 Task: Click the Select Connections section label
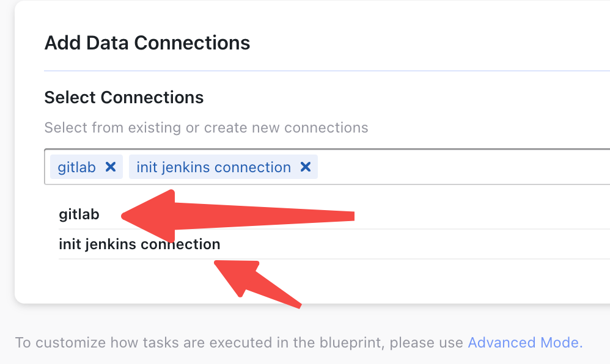tap(123, 97)
